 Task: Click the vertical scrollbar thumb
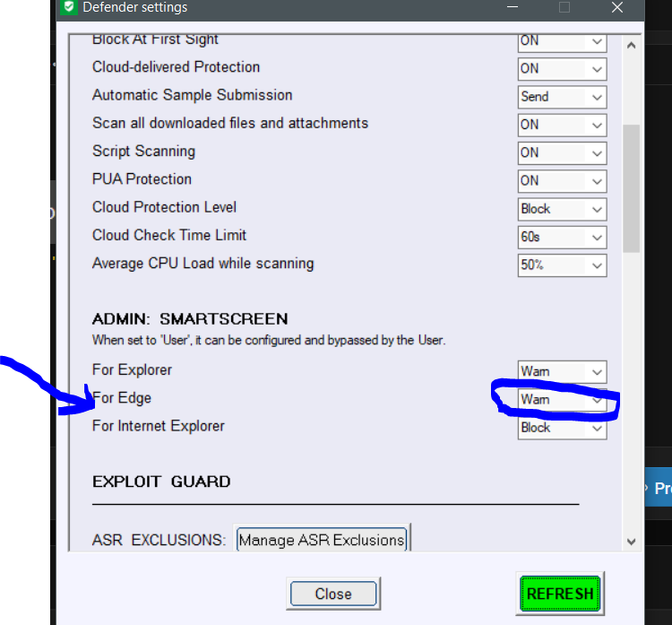[x=631, y=188]
